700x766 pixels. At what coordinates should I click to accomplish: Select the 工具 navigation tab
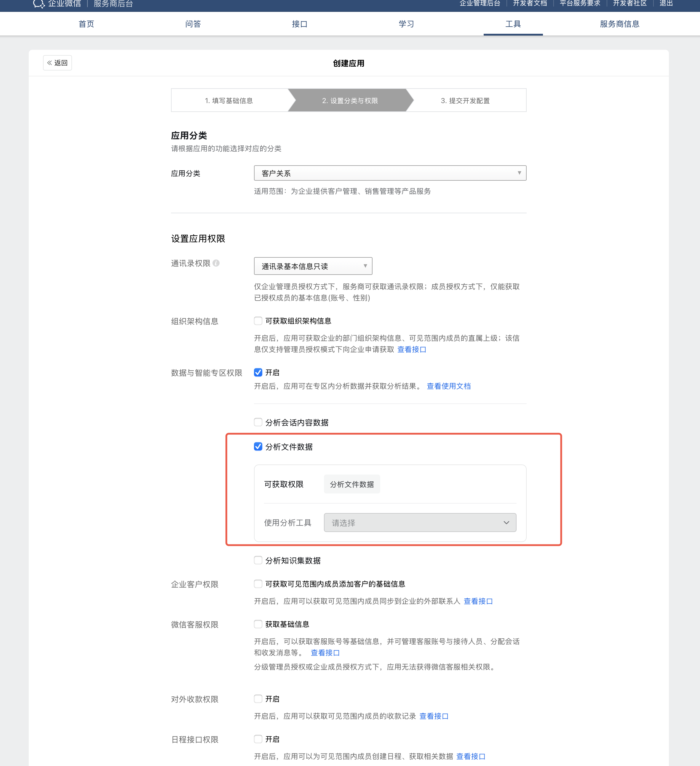pyautogui.click(x=513, y=24)
